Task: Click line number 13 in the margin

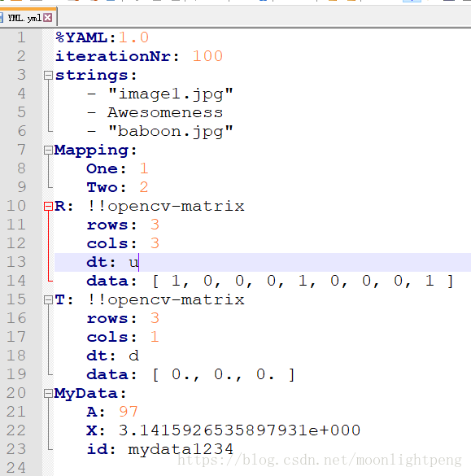Action: pyautogui.click(x=16, y=262)
